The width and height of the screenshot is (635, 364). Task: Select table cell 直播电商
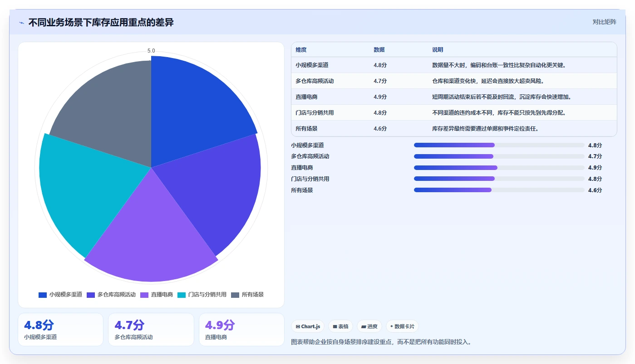coord(306,97)
